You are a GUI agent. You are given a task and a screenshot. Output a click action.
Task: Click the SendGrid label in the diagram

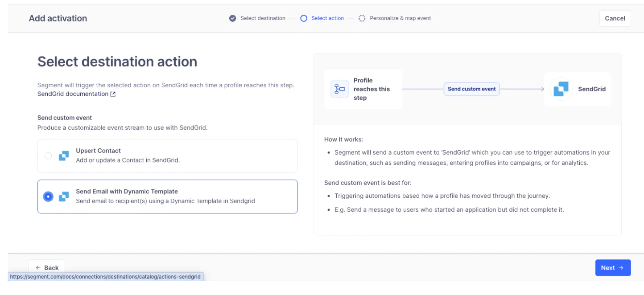coord(592,89)
